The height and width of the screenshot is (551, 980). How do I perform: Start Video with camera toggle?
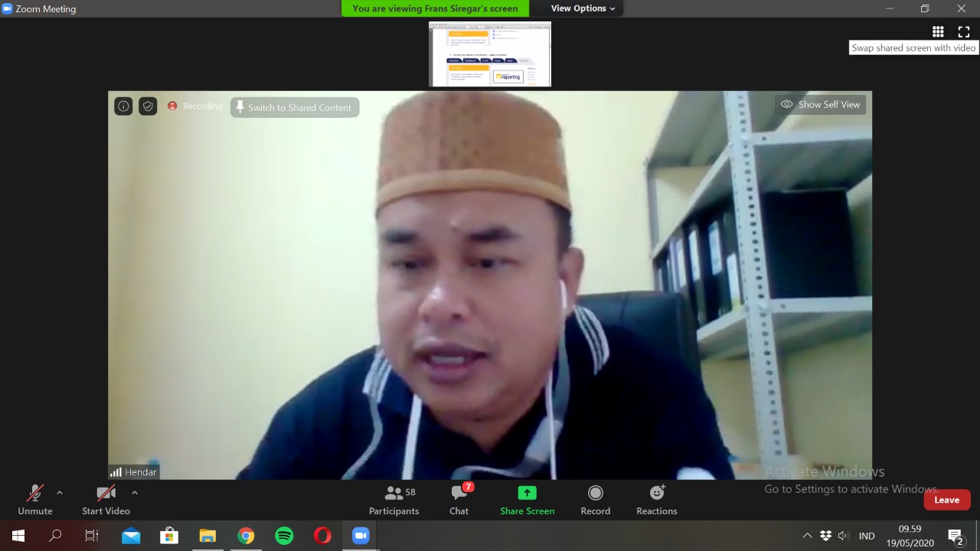[x=106, y=500]
